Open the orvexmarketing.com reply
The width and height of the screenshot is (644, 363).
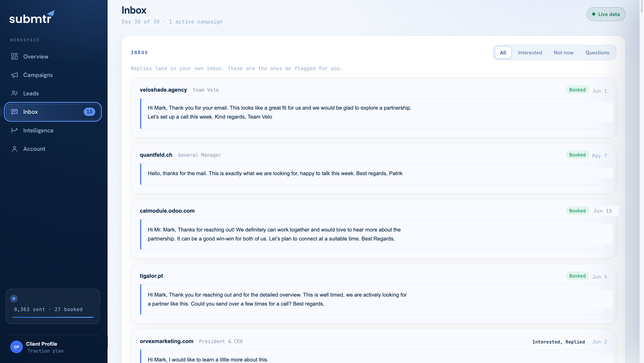373,346
